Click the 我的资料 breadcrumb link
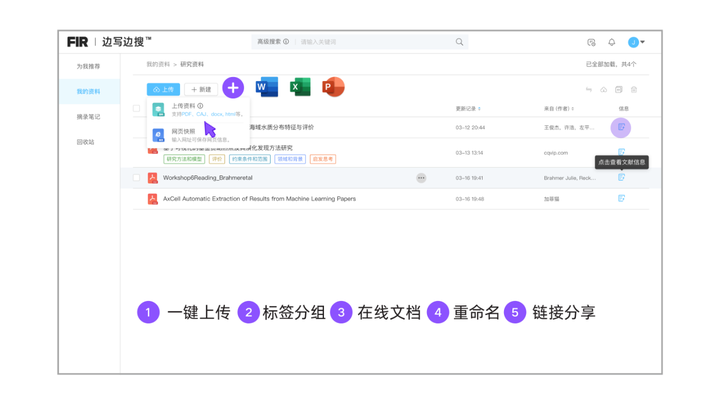Viewport: 720px width, 405px height. pos(158,64)
